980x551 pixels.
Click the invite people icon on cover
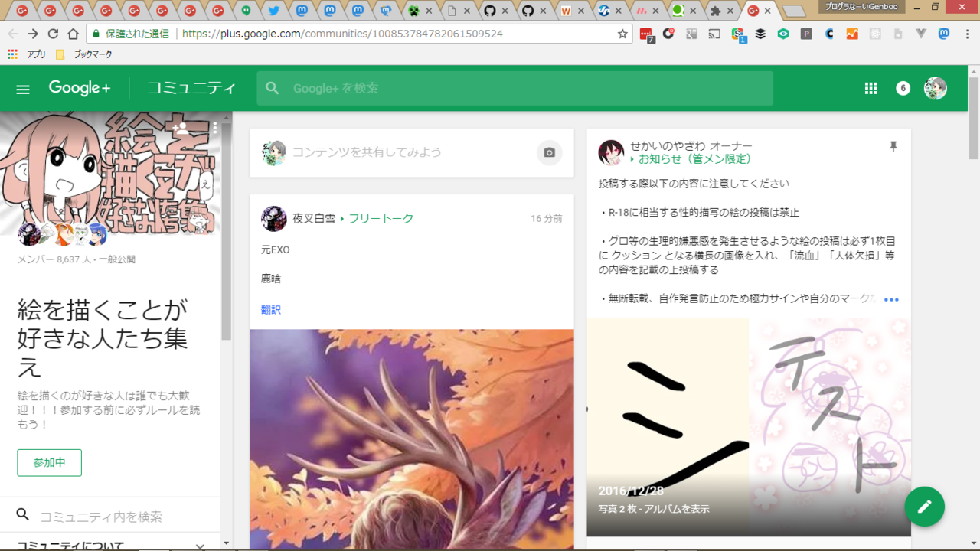click(x=181, y=129)
